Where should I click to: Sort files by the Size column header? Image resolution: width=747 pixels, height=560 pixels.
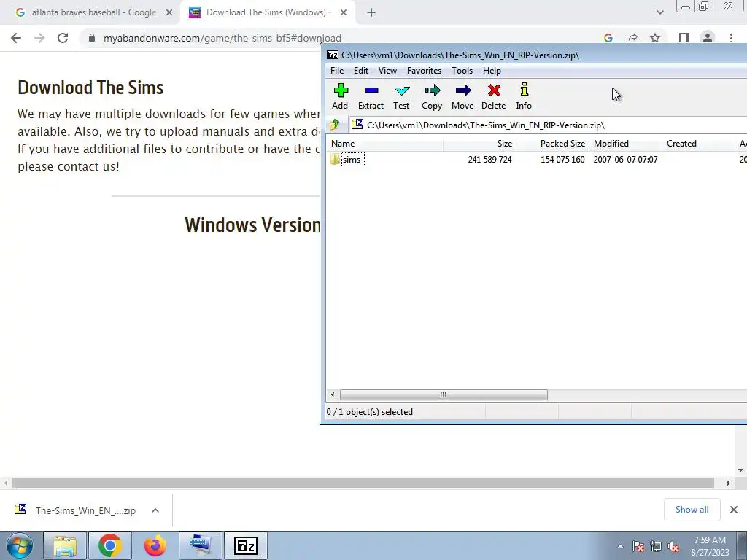click(480, 144)
